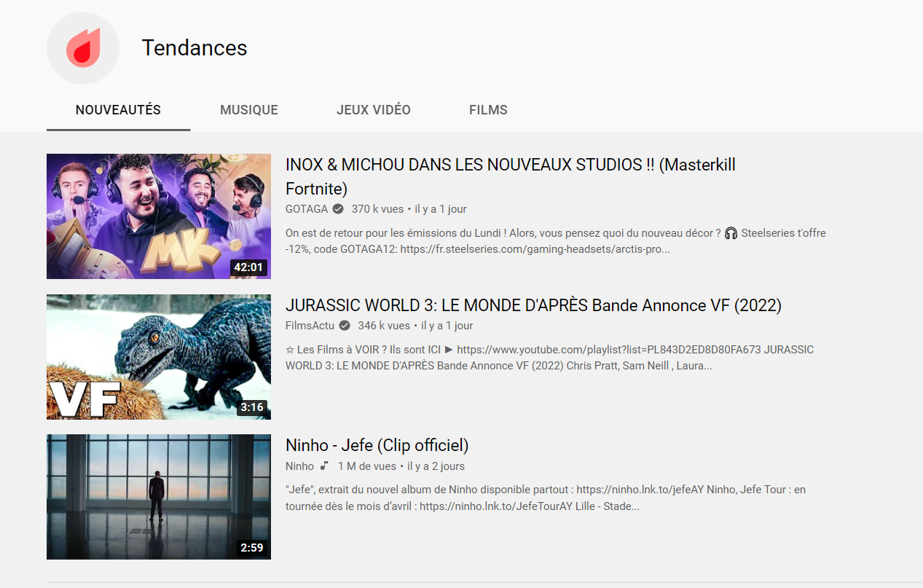The width and height of the screenshot is (923, 588).
Task: Open the JEUX VIDÉO tab
Action: click(x=373, y=110)
